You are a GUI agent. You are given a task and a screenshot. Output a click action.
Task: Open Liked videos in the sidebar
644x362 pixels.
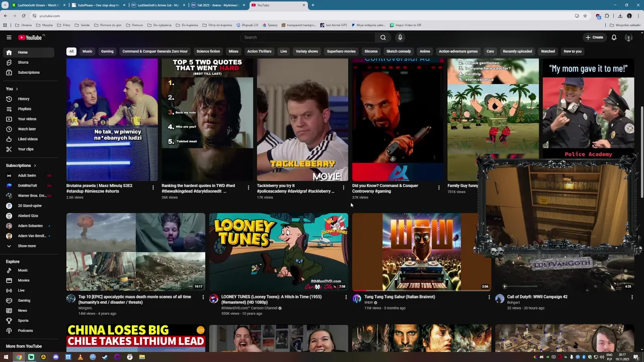click(29, 139)
